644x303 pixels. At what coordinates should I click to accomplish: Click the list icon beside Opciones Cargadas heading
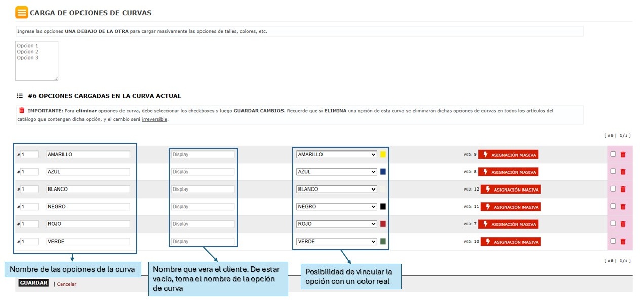click(x=20, y=96)
